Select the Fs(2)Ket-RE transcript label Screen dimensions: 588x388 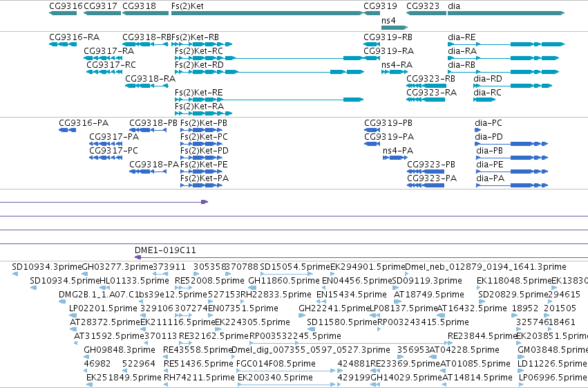(199, 93)
